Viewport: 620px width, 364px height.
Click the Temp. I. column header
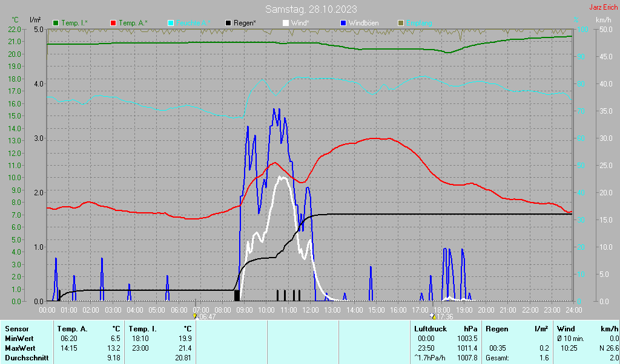(x=142, y=328)
